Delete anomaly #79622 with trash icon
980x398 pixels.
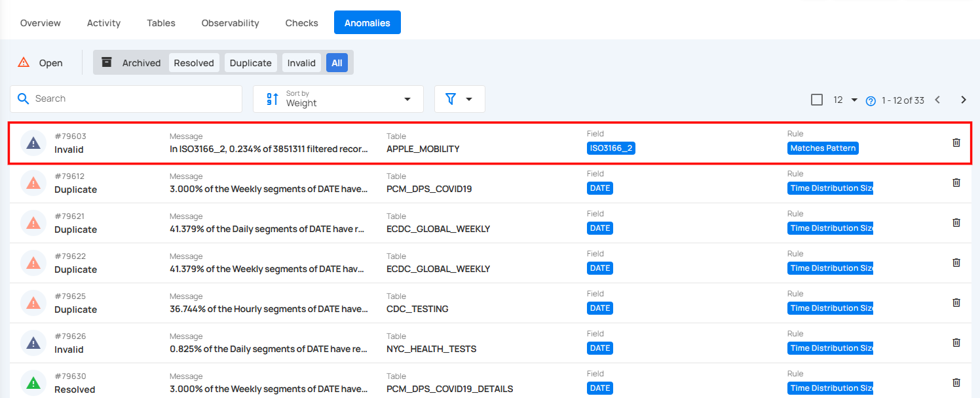(956, 262)
